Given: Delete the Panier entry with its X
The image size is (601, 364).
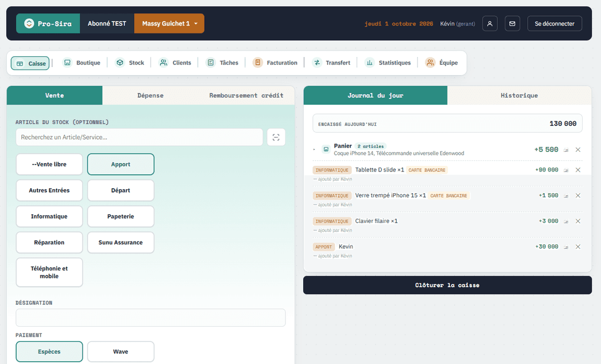Looking at the screenshot, I should click(x=578, y=150).
